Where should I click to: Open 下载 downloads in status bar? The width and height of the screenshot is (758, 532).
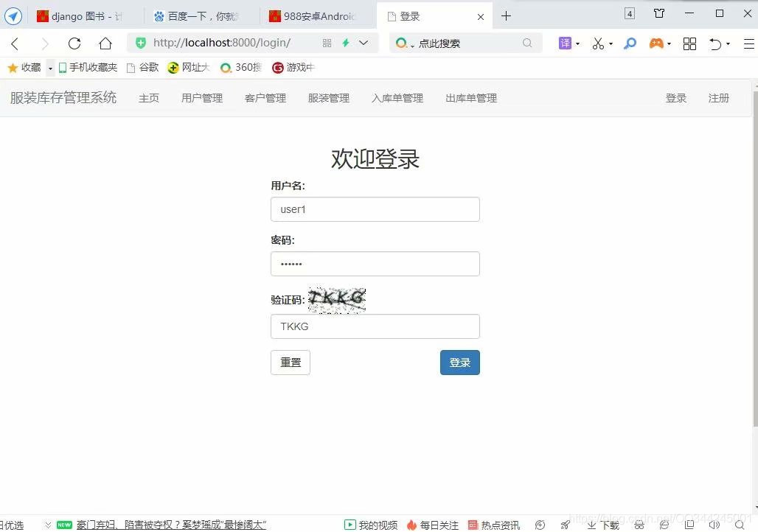(603, 525)
